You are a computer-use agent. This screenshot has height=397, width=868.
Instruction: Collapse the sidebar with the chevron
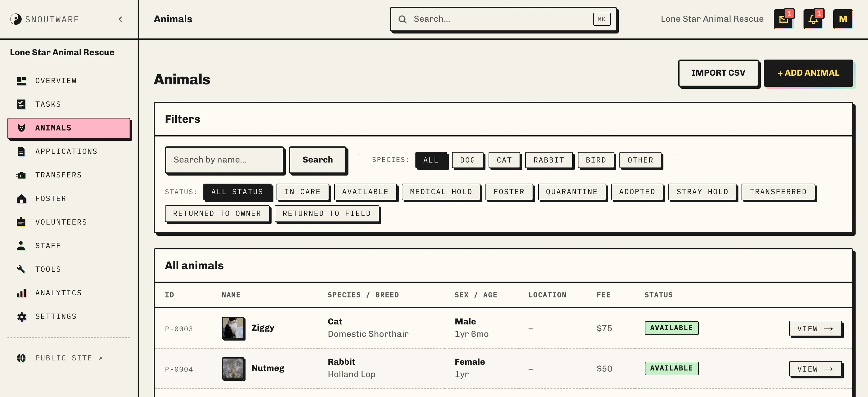[x=120, y=19]
